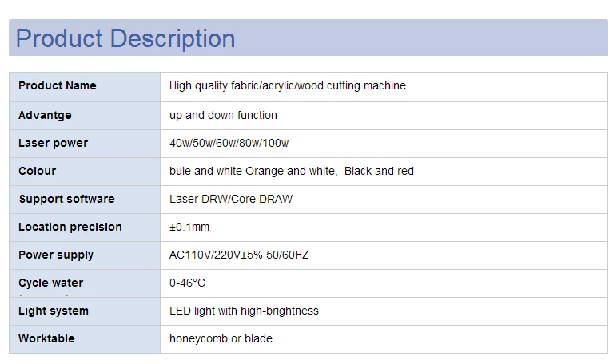Select the Laser power label
Viewport: 613px width, 364px height.
[x=54, y=144]
